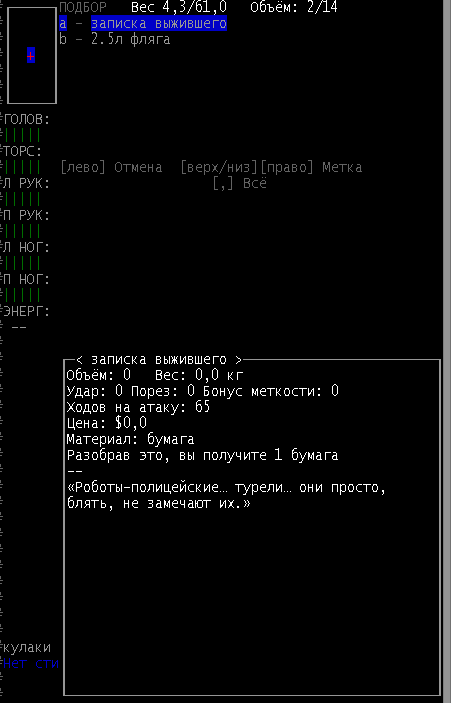Click the кулаки weapon label

point(27,647)
